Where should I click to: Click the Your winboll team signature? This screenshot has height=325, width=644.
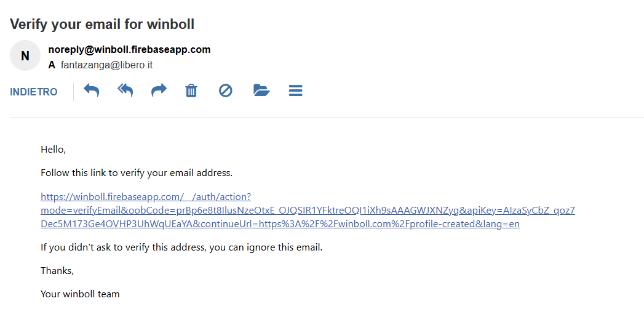pyautogui.click(x=80, y=294)
